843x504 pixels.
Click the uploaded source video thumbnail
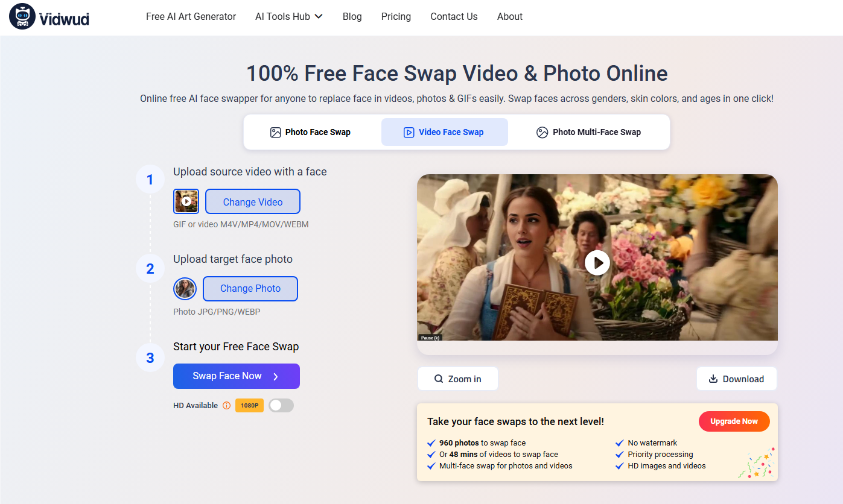(186, 201)
